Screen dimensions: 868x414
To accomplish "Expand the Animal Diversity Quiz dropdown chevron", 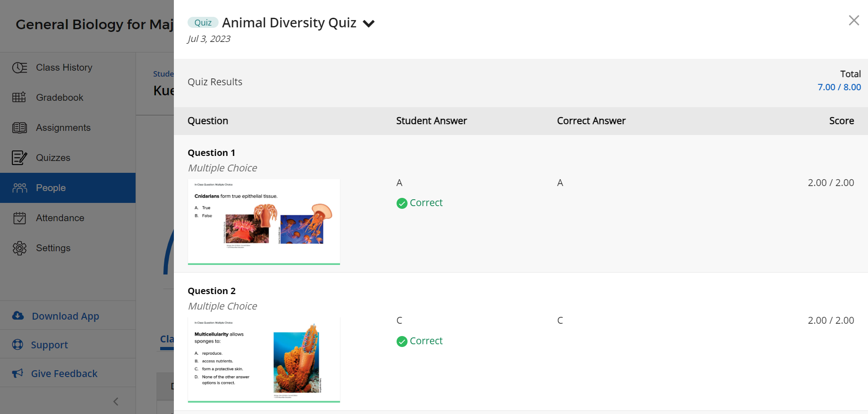I will click(369, 24).
